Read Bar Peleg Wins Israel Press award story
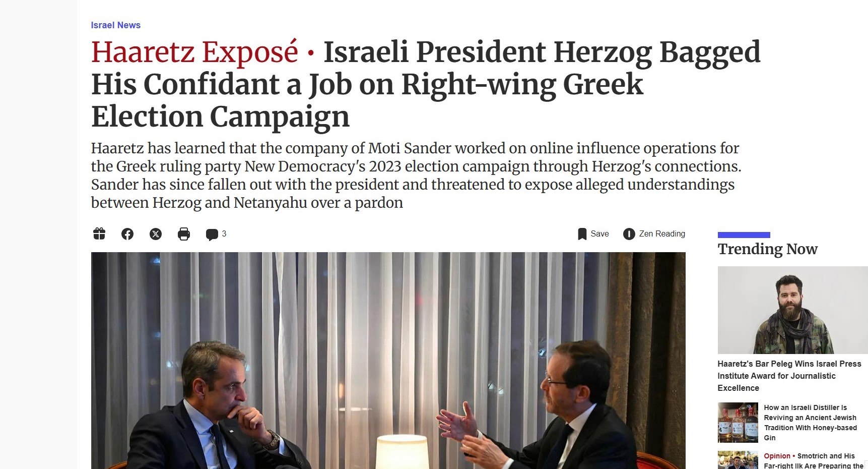This screenshot has width=868, height=469. pyautogui.click(x=789, y=376)
